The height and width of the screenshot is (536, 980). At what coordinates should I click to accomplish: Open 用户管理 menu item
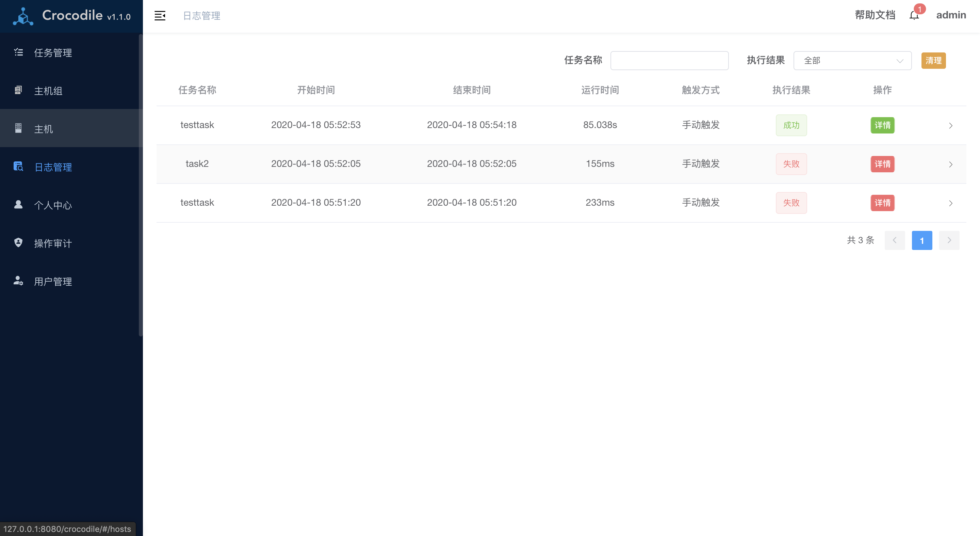point(53,281)
